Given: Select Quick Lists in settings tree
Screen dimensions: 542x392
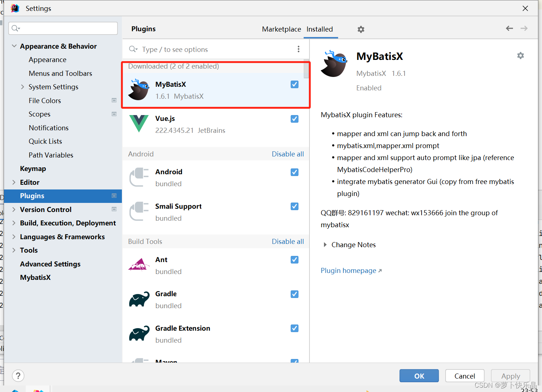Looking at the screenshot, I should (x=45, y=141).
